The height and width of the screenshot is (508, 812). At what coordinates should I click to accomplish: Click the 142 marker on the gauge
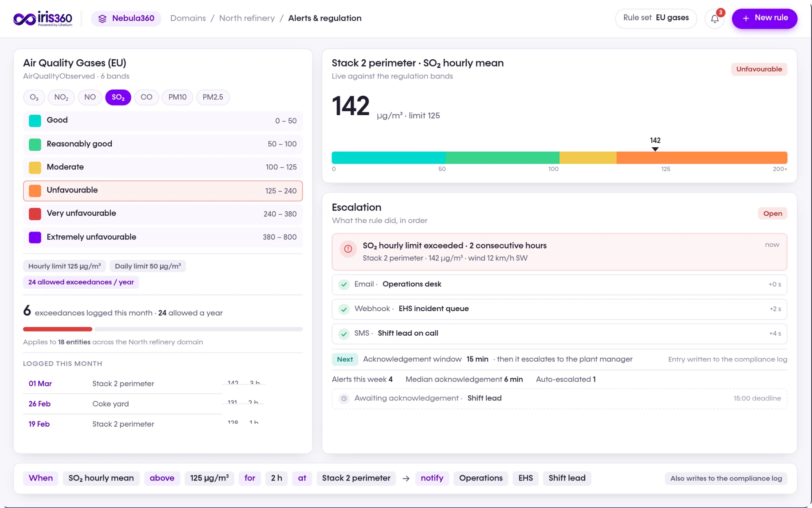click(655, 144)
